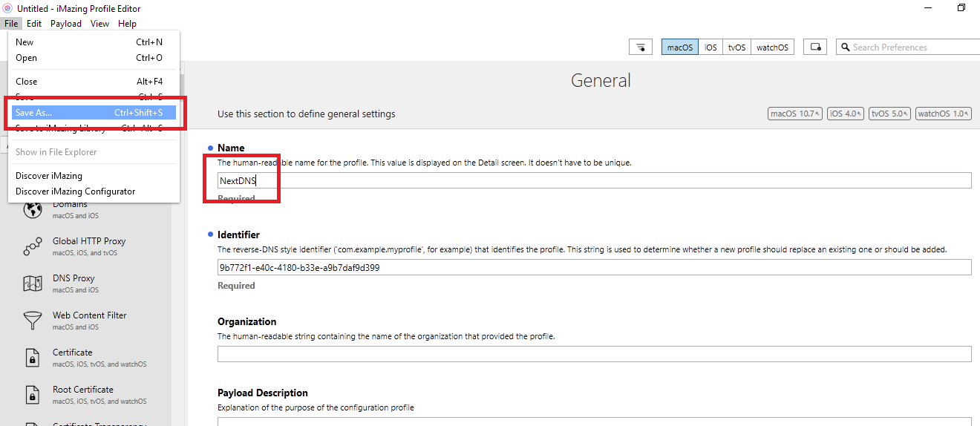The height and width of the screenshot is (426, 980).
Task: Select the macOS platform toggle
Action: pyautogui.click(x=680, y=47)
